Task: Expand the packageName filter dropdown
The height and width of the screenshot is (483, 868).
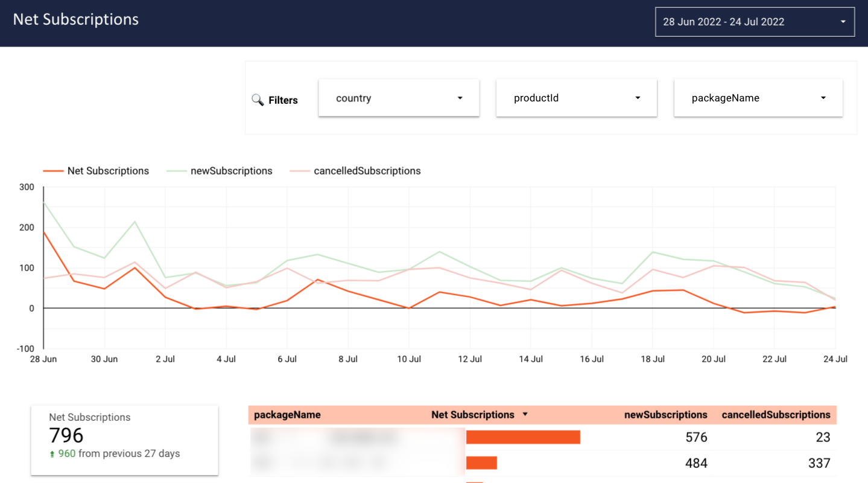Action: coord(758,98)
